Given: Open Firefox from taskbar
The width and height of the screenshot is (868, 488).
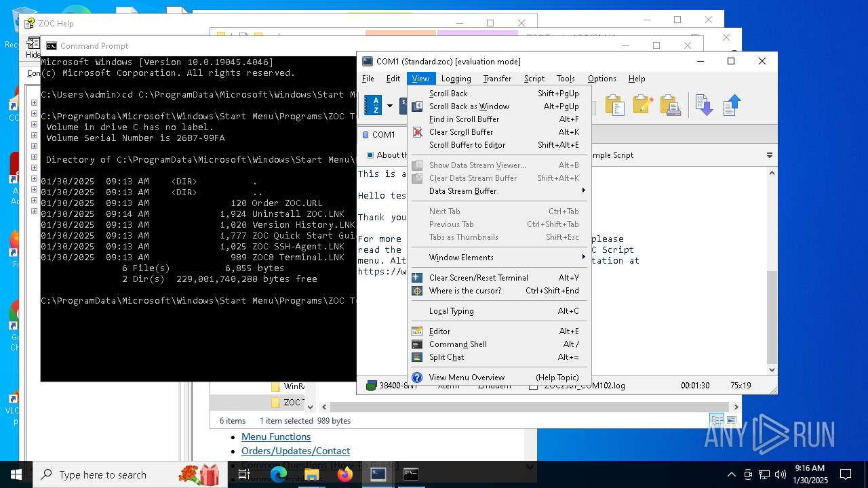Looking at the screenshot, I should (x=345, y=474).
